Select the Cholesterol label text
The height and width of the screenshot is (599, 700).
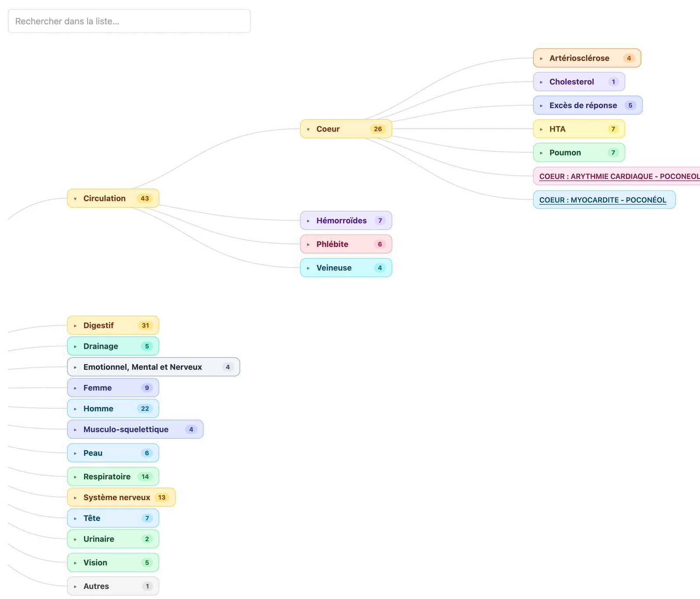coord(572,81)
